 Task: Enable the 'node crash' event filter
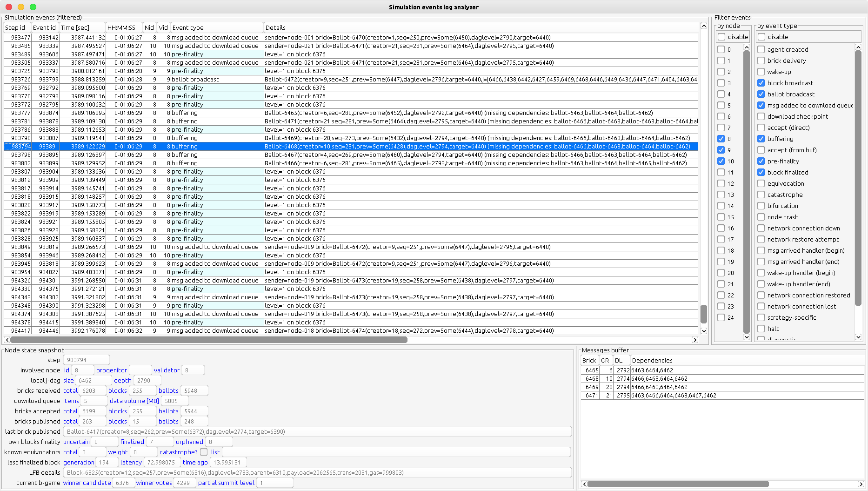[761, 217]
